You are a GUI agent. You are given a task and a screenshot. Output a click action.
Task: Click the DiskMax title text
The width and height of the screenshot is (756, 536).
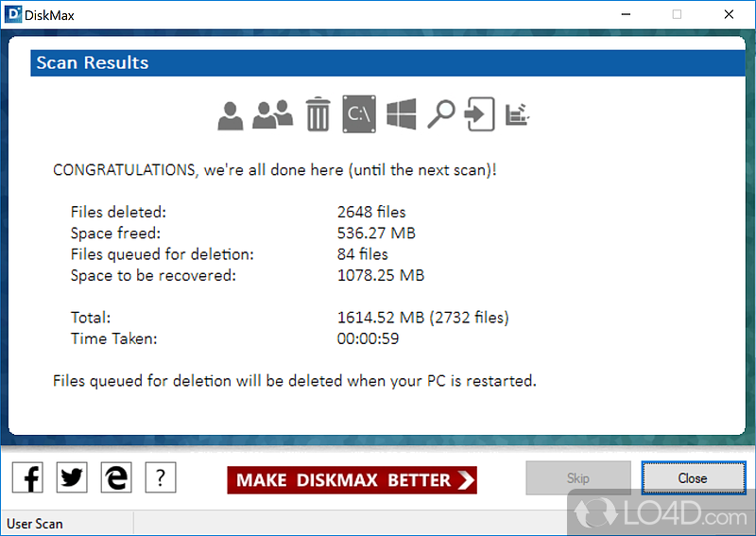coord(49,15)
